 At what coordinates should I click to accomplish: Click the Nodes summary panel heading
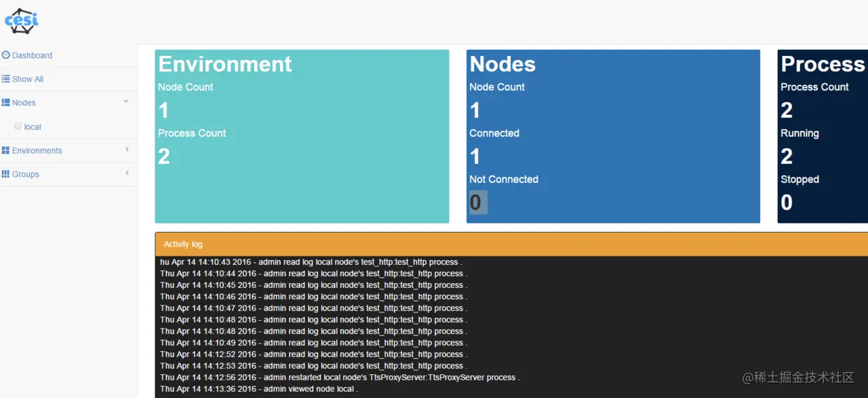503,64
